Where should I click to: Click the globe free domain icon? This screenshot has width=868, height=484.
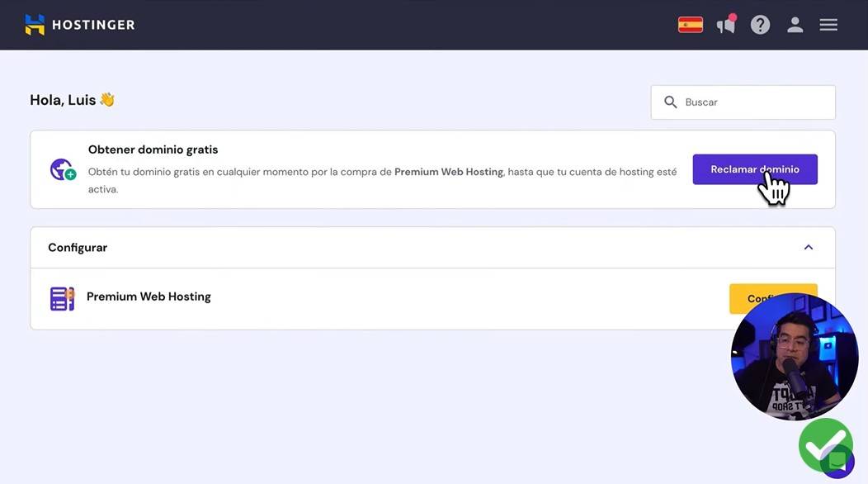pos(63,169)
